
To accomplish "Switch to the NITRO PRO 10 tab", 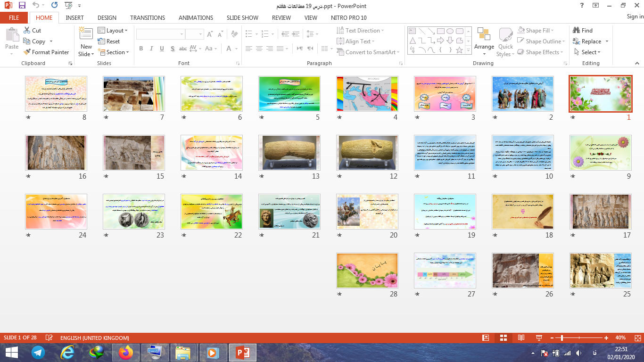I will tap(349, 17).
